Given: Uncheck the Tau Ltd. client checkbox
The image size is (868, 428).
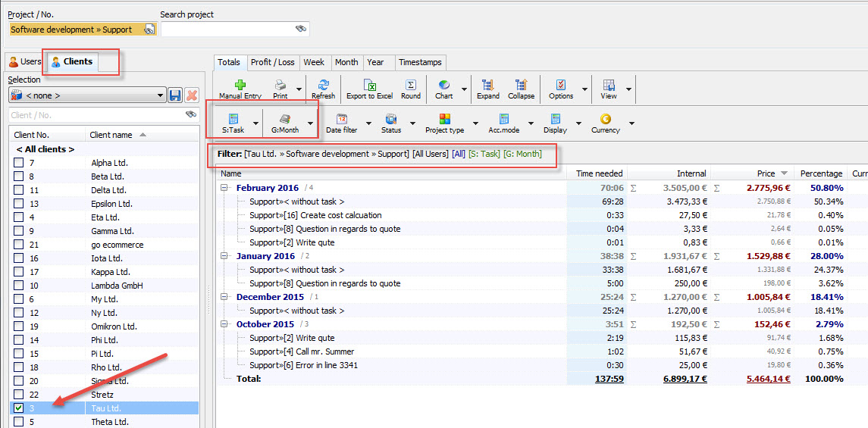Looking at the screenshot, I should tap(19, 408).
